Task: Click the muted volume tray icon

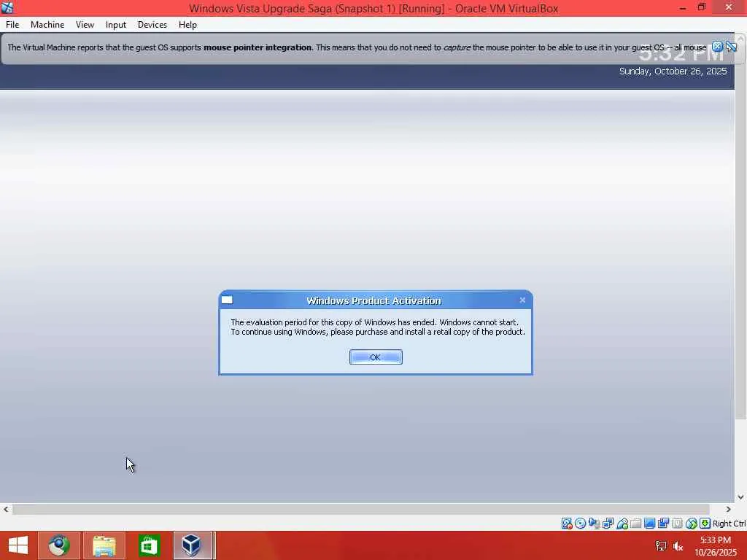Action: [678, 545]
